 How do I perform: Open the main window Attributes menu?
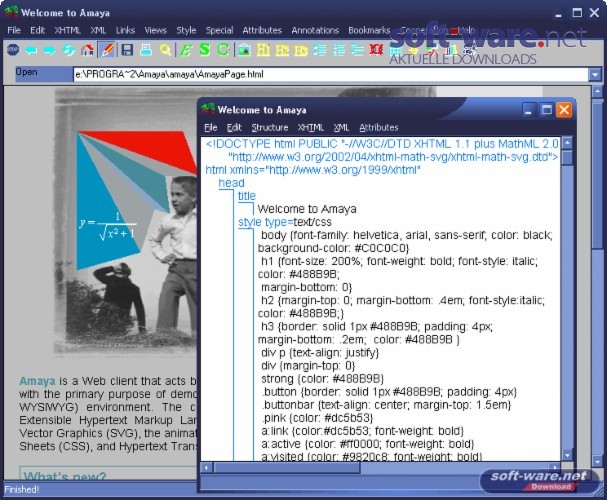point(262,30)
